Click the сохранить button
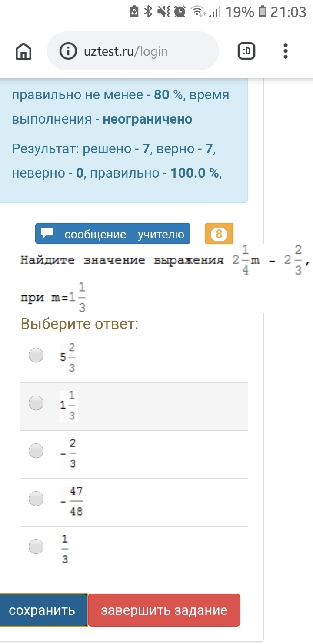 [42, 610]
